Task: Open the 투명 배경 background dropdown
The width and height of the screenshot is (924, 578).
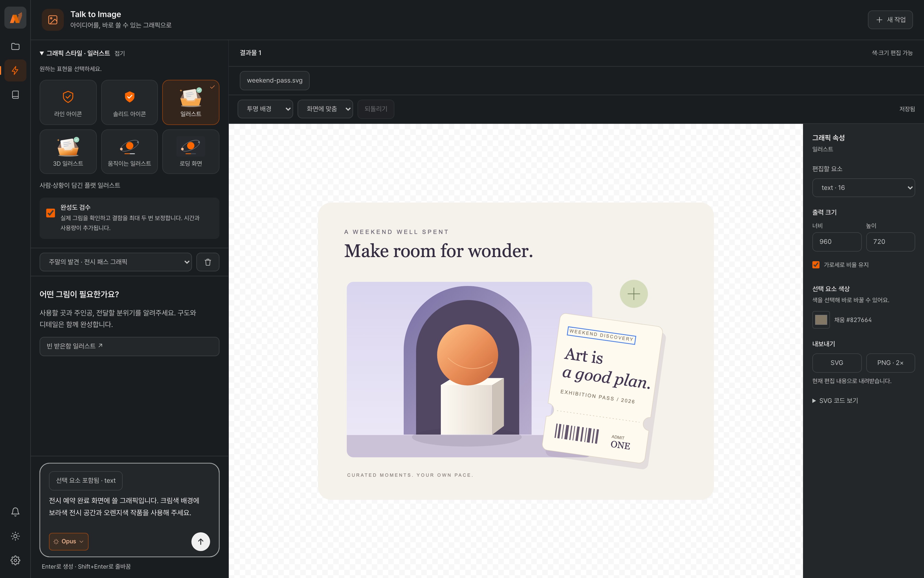Action: click(265, 109)
